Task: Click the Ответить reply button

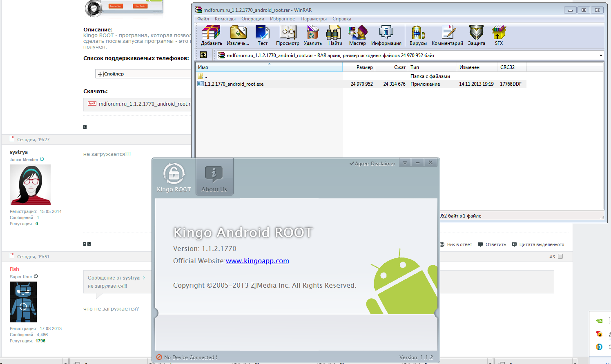Action: 492,245
